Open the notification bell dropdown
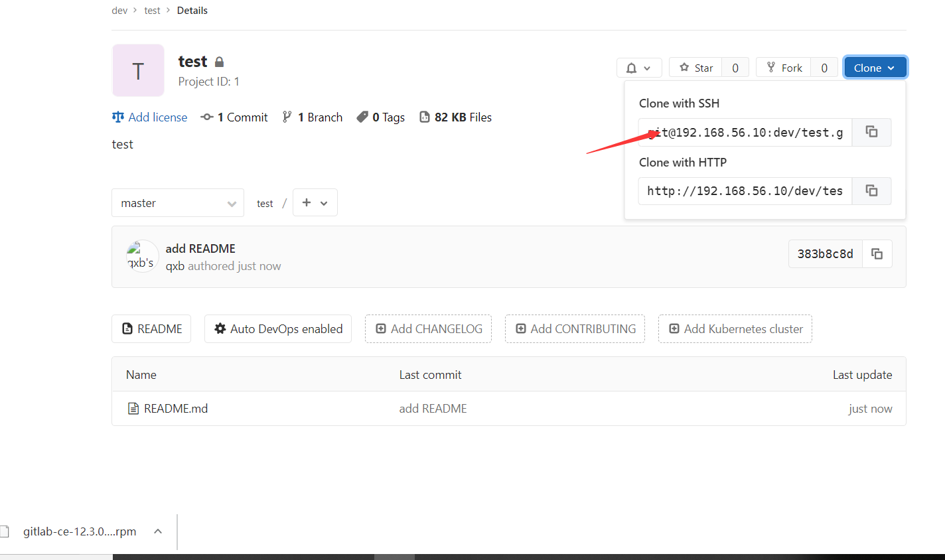Image resolution: width=945 pixels, height=560 pixels. (x=639, y=68)
